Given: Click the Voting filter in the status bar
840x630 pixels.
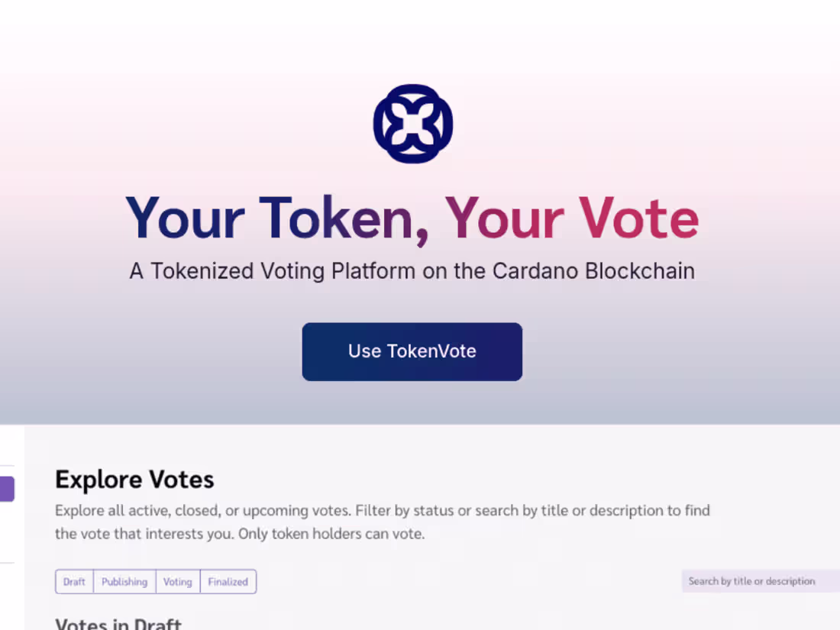Looking at the screenshot, I should tap(177, 581).
